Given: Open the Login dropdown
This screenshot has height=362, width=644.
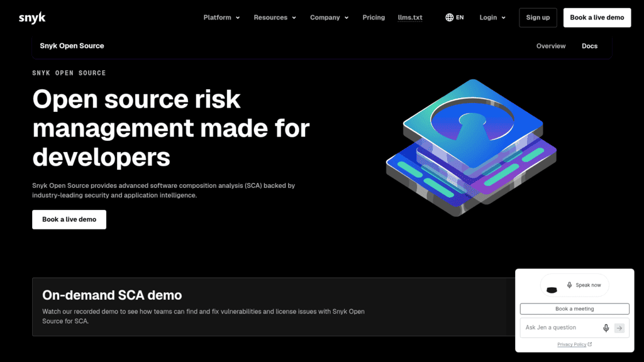Looking at the screenshot, I should coord(492,18).
